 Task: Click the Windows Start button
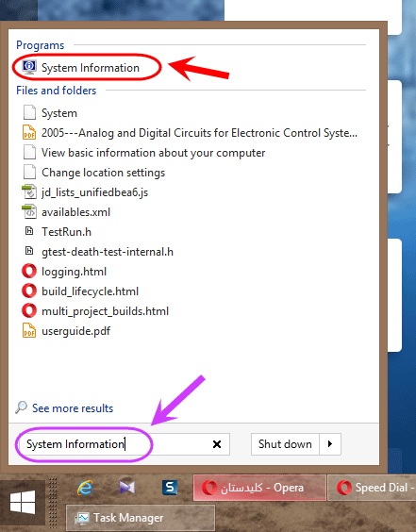pos(23,502)
